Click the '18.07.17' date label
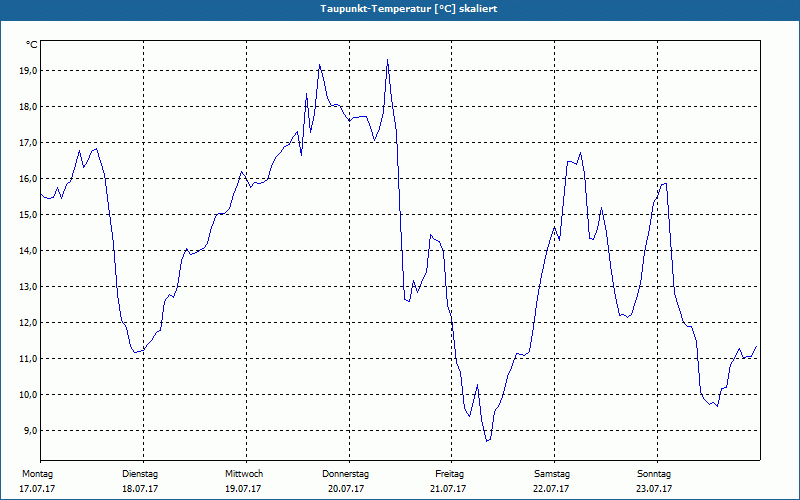The width and height of the screenshot is (800, 500). pos(140,489)
